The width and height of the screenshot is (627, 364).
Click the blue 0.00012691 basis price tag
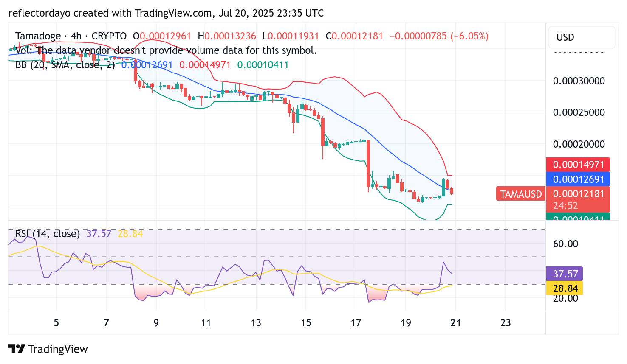pyautogui.click(x=578, y=179)
